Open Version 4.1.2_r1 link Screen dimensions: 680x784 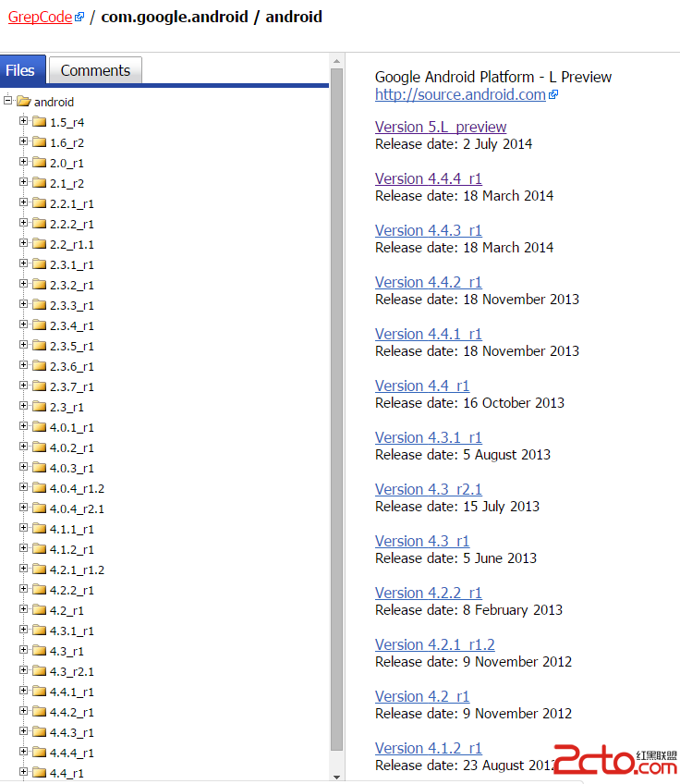428,749
